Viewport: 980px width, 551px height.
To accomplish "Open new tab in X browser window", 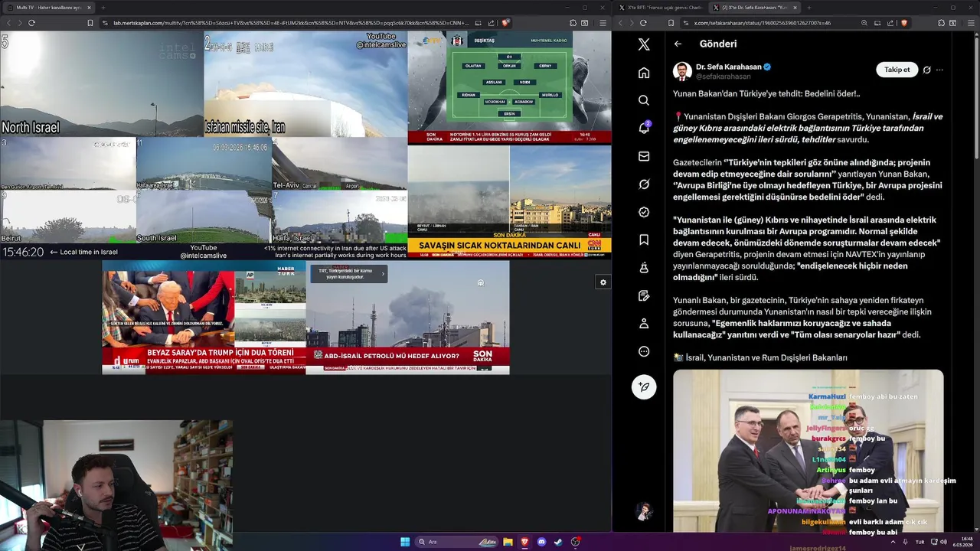I will click(x=811, y=8).
